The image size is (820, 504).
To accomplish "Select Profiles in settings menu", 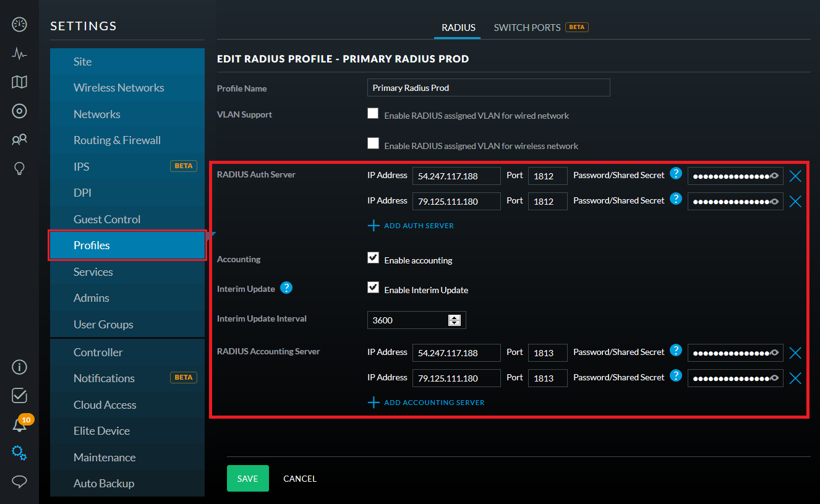I will (127, 246).
